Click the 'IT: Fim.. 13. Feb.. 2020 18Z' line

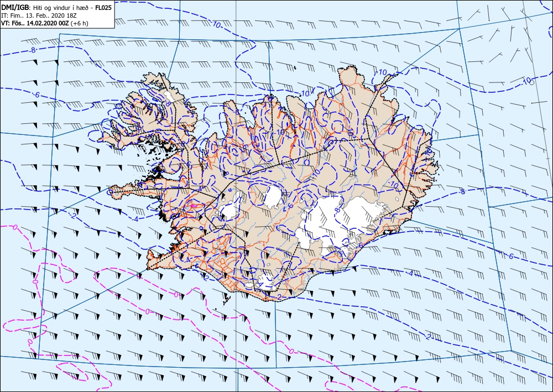(39, 15)
